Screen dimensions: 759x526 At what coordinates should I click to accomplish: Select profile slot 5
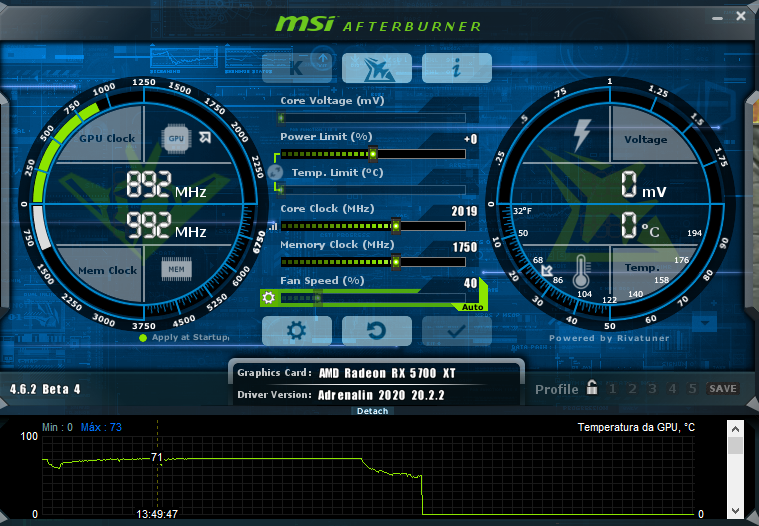pyautogui.click(x=693, y=389)
